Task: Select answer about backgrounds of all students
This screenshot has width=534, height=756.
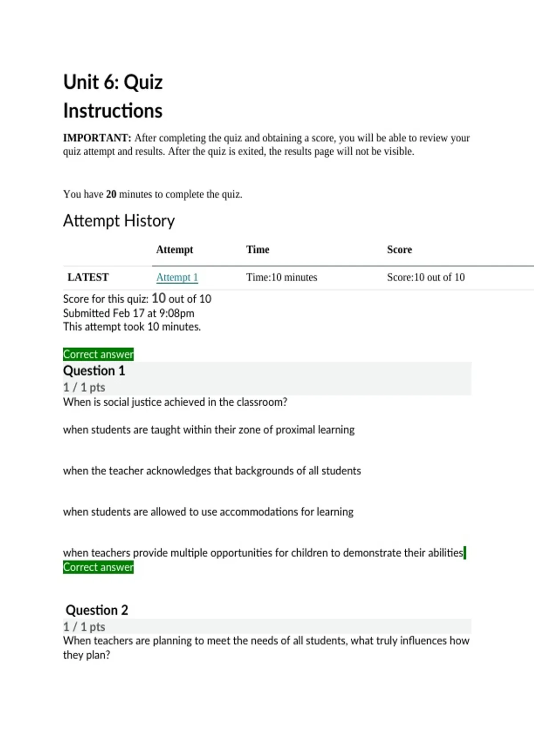Action: (x=212, y=471)
